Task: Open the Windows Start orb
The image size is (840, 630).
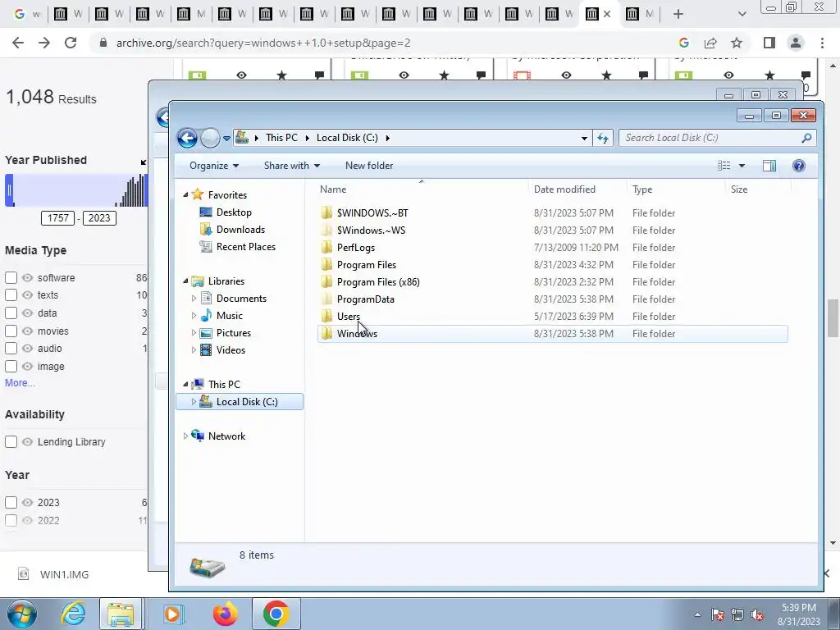Action: (22, 614)
